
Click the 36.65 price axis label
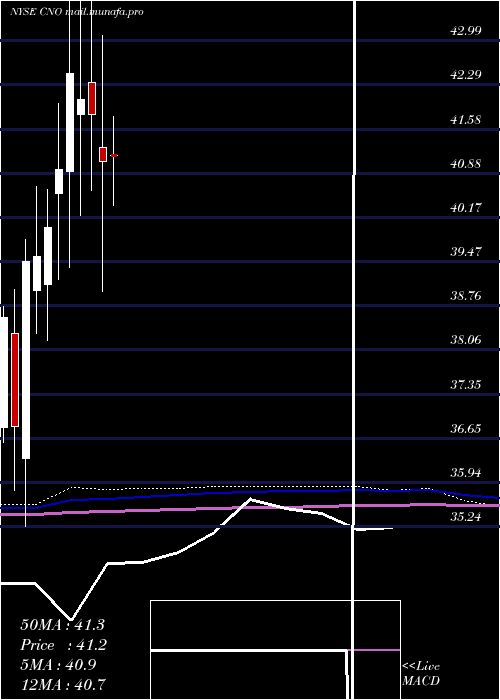[466, 429]
